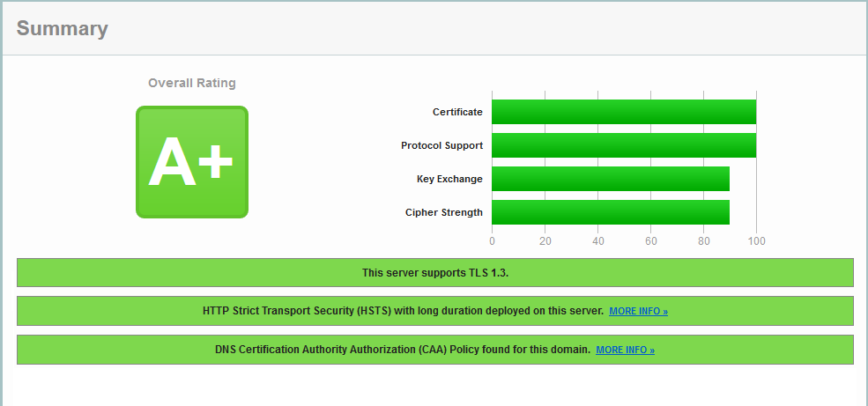The width and height of the screenshot is (868, 406).
Task: Click the 0 mark on chart axis
Action: (492, 241)
